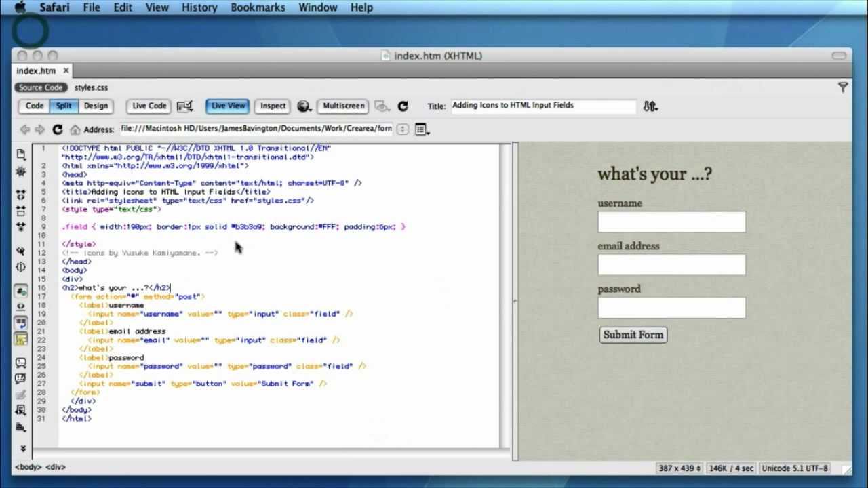Activate Live Code view
Image resolution: width=868 pixels, height=488 pixels.
[x=148, y=106]
